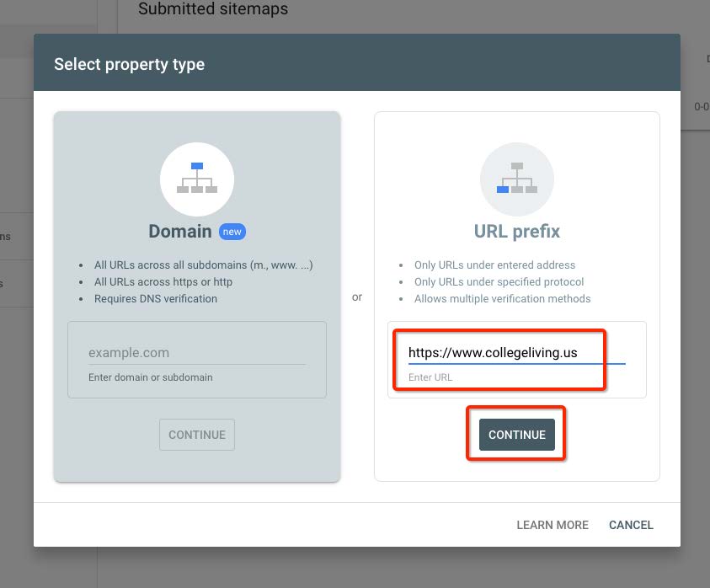Screen dimensions: 710x588
Task: Click the Domain property hierarchy icon
Action: click(197, 179)
